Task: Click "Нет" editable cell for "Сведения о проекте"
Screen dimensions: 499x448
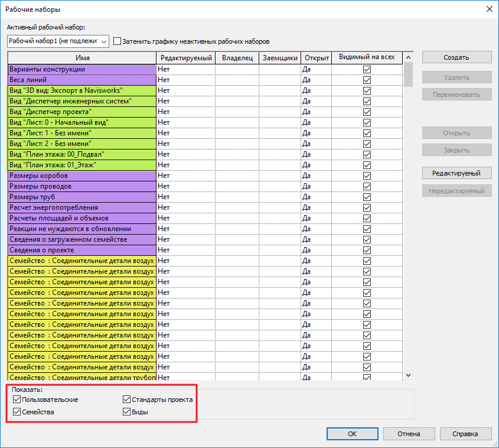Action: tap(186, 250)
